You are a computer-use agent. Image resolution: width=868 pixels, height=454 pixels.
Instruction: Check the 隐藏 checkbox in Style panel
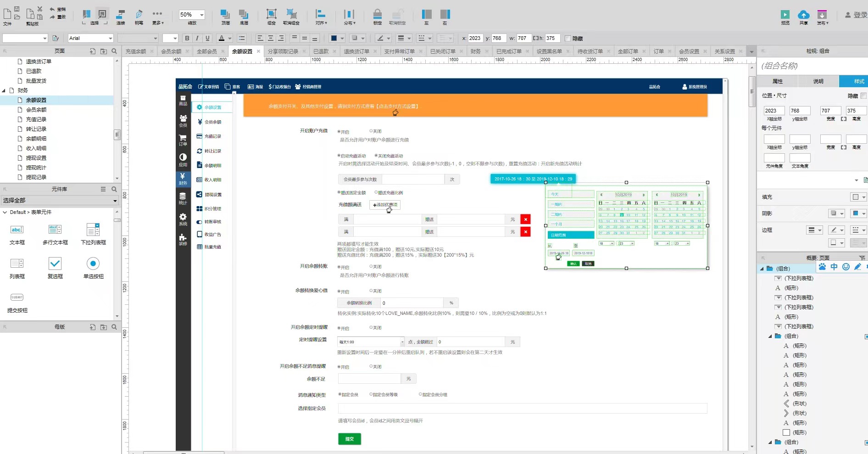point(863,95)
